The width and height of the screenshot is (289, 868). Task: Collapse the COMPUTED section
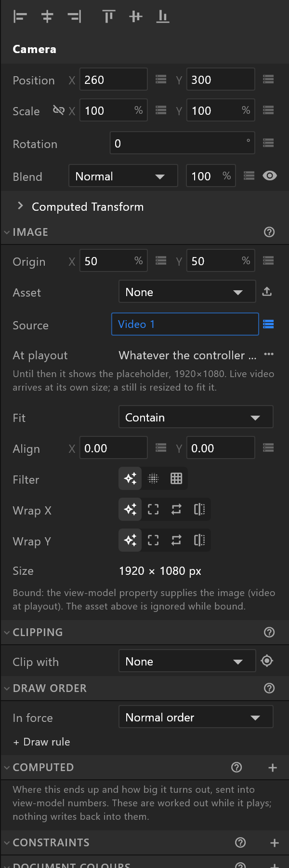pyautogui.click(x=7, y=767)
